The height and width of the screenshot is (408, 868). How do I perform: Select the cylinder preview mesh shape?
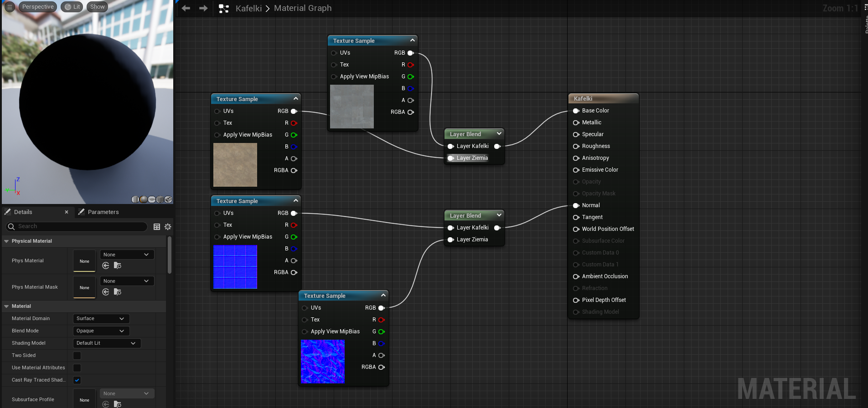(x=135, y=199)
